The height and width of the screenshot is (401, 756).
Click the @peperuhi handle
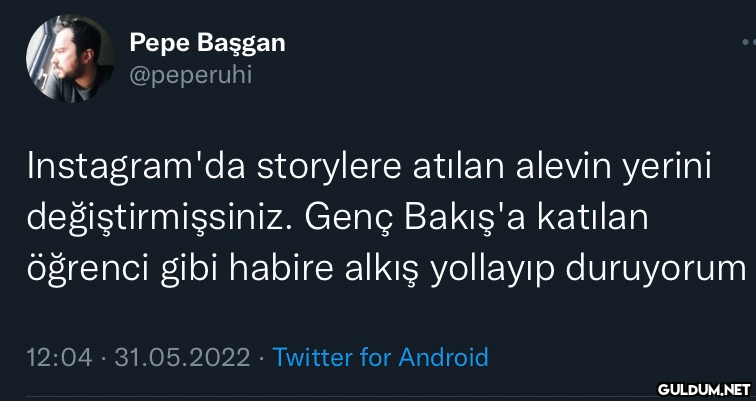(x=184, y=76)
